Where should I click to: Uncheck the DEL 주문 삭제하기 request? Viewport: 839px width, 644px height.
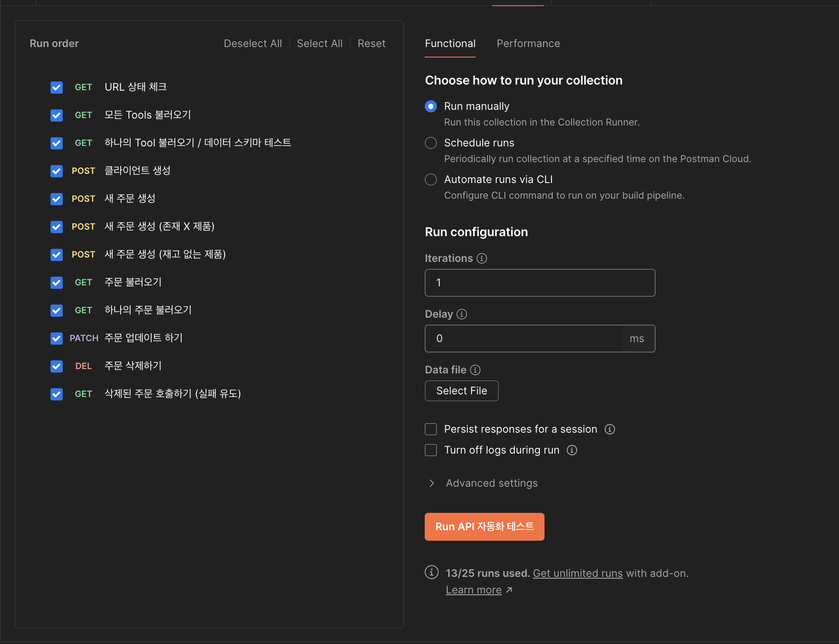coord(57,366)
